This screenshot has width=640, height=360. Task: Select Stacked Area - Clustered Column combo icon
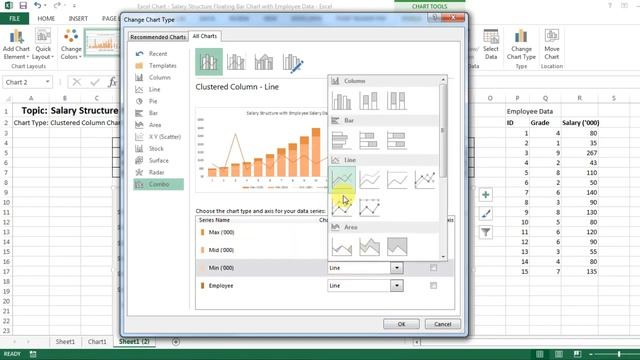[x=264, y=62]
